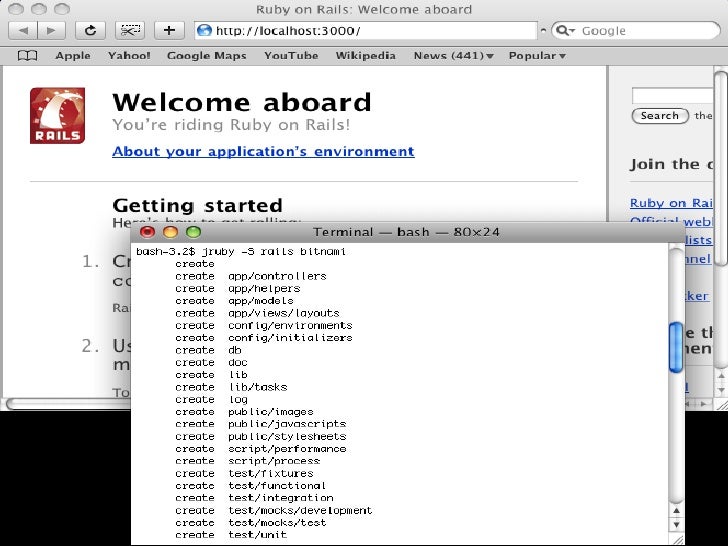Click the Terminal title bar text
The width and height of the screenshot is (728, 546).
pos(406,232)
